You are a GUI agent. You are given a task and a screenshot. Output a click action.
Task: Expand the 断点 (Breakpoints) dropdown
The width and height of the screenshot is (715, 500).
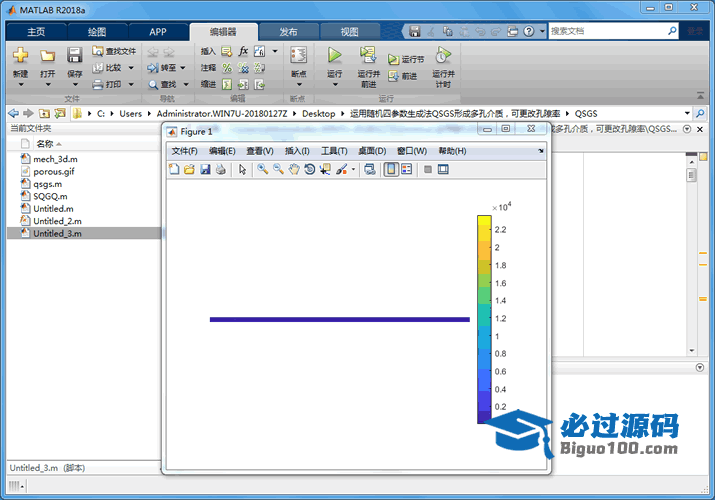click(298, 85)
